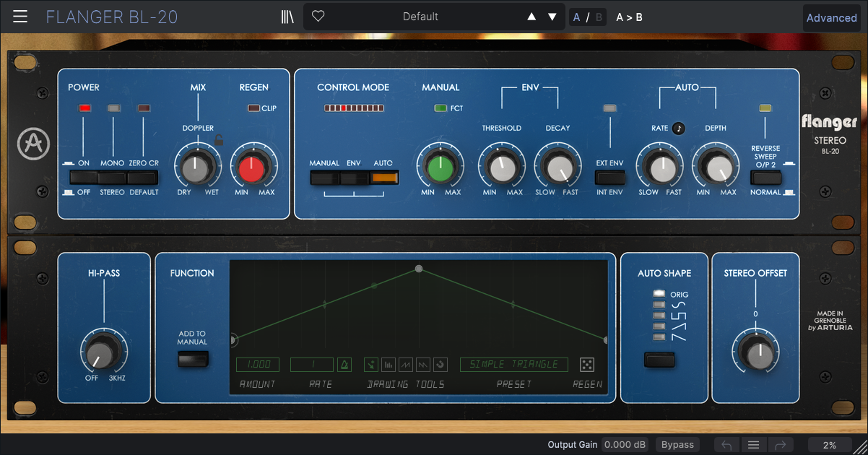Toggle the power ON/OFF switch
Screen dimensions: 868x455
[83, 178]
